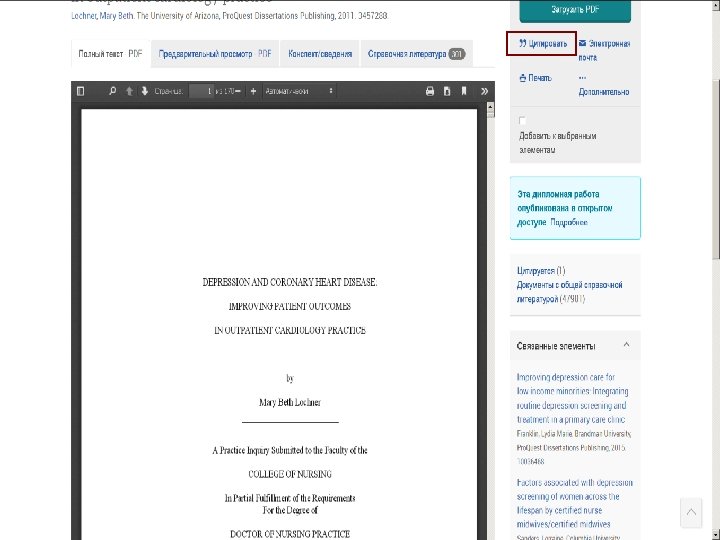Switch to Предварительный просмотр PDF tab
This screenshot has width=720, height=540.
pyautogui.click(x=215, y=54)
